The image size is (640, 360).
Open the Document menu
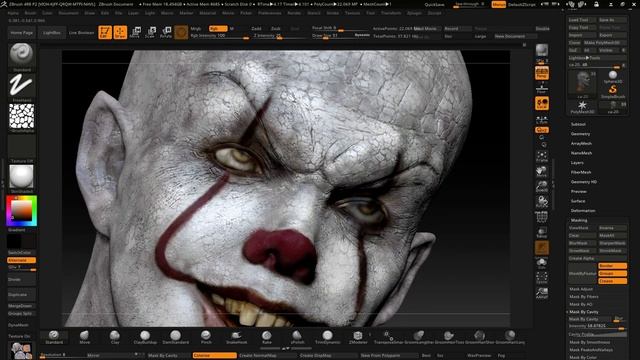click(68, 13)
